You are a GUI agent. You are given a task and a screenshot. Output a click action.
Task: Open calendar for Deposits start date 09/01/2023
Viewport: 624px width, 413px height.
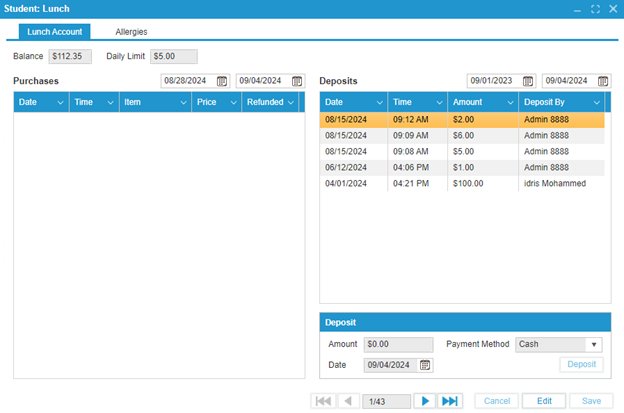coord(528,81)
